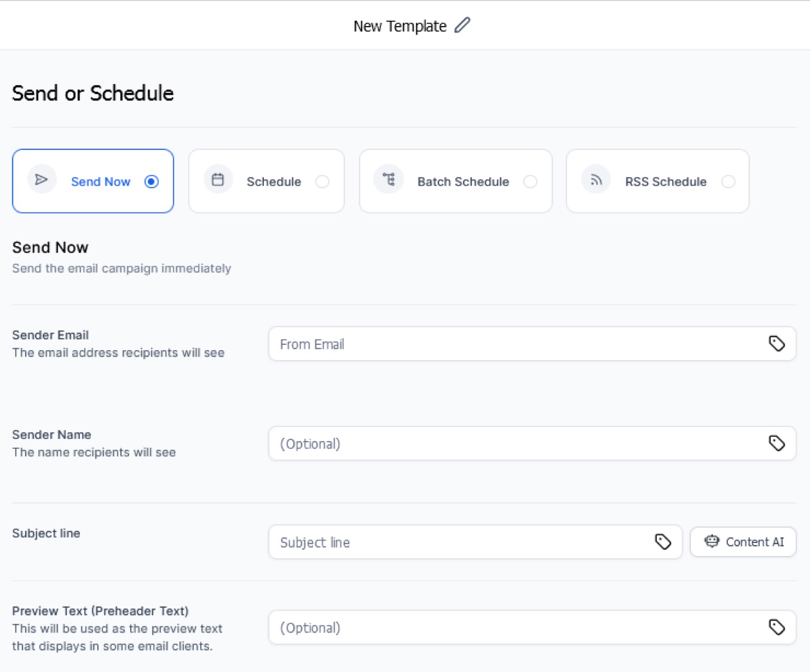810x672 pixels.
Task: Click the RSS feed icon
Action: (x=596, y=180)
